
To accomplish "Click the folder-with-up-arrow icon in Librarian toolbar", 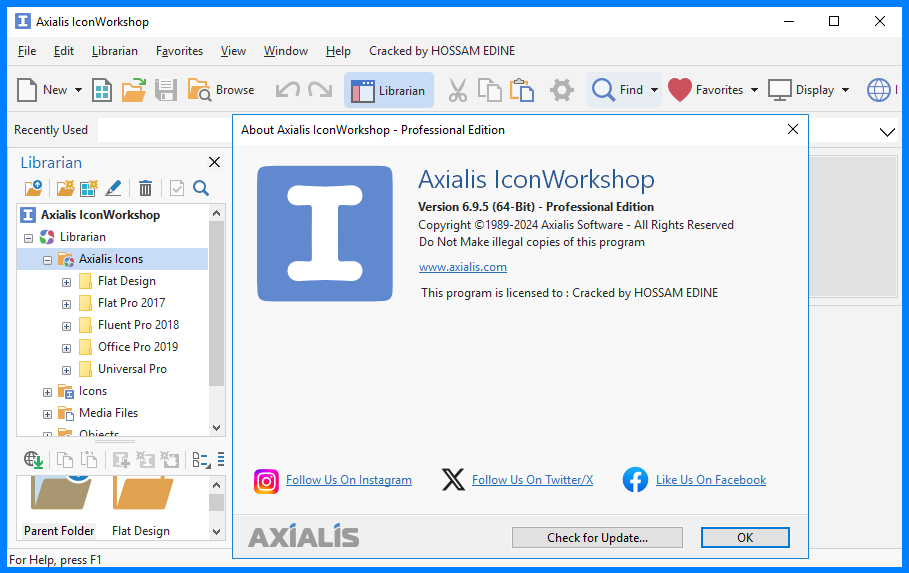I will coord(34,188).
